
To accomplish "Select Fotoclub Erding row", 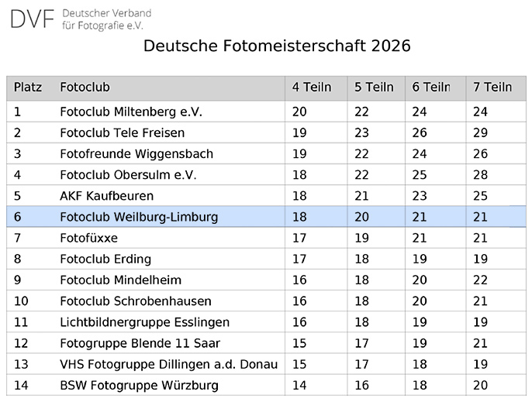I will [266, 259].
